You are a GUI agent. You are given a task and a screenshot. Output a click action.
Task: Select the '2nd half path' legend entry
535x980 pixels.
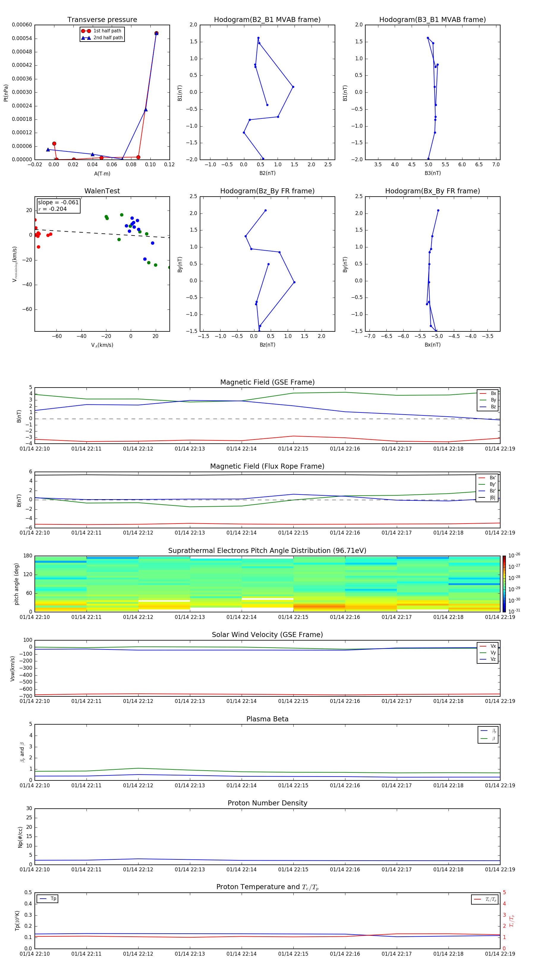(102, 38)
